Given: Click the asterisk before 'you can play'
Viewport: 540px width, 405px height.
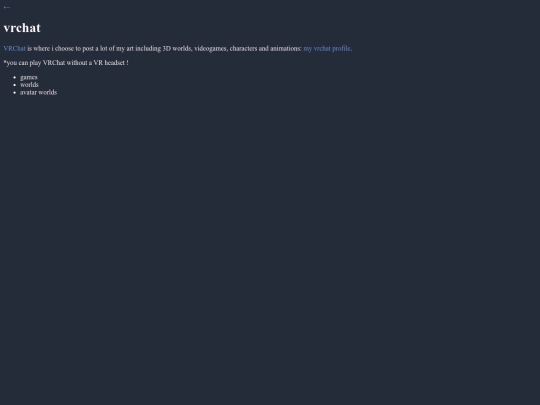Looking at the screenshot, I should point(5,62).
